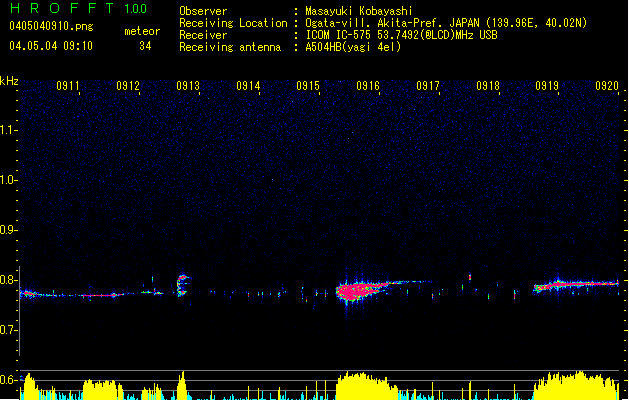
Task: Select Ogata-vill. Akita-Pref. JAPAN location text
Action: pos(446,23)
